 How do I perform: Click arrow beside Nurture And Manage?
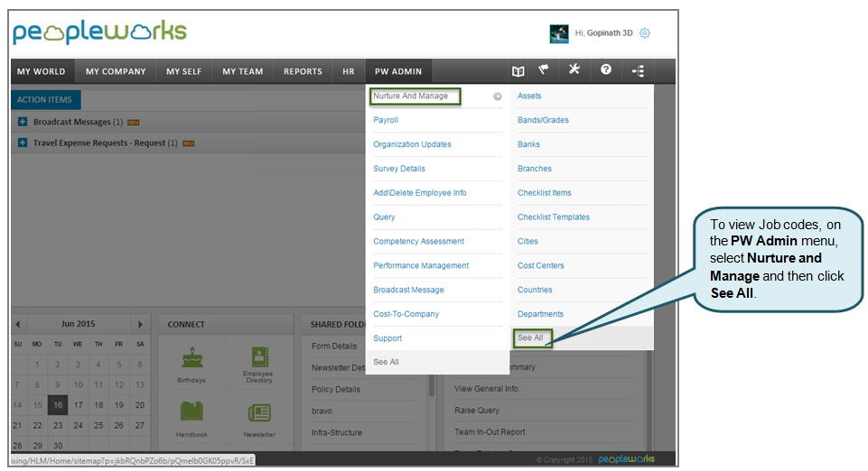[498, 97]
